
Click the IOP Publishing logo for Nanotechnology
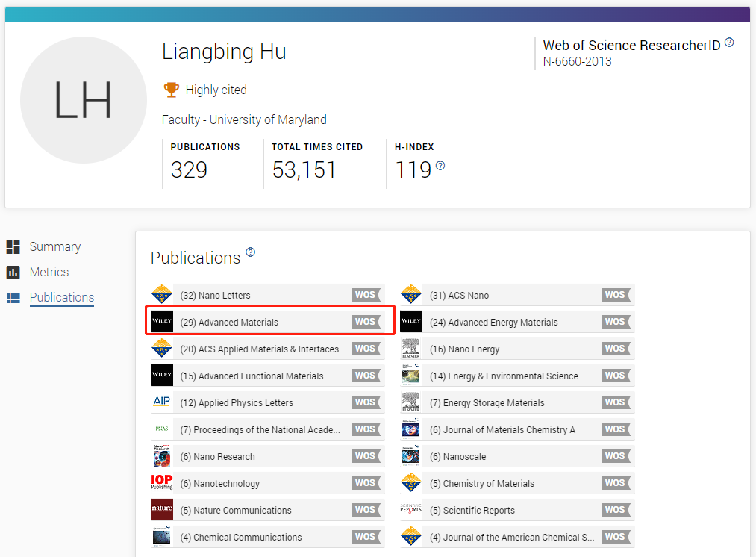161,482
